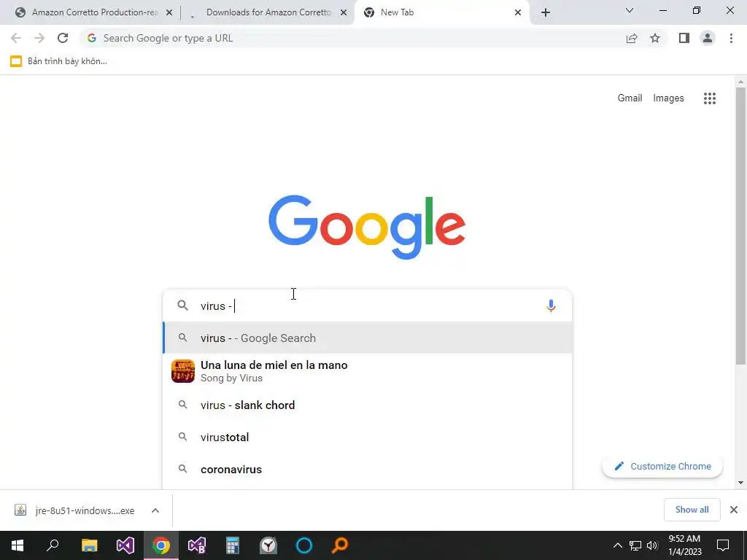Viewport: 747px width, 560px height.
Task: Open Gmail link
Action: 630,98
